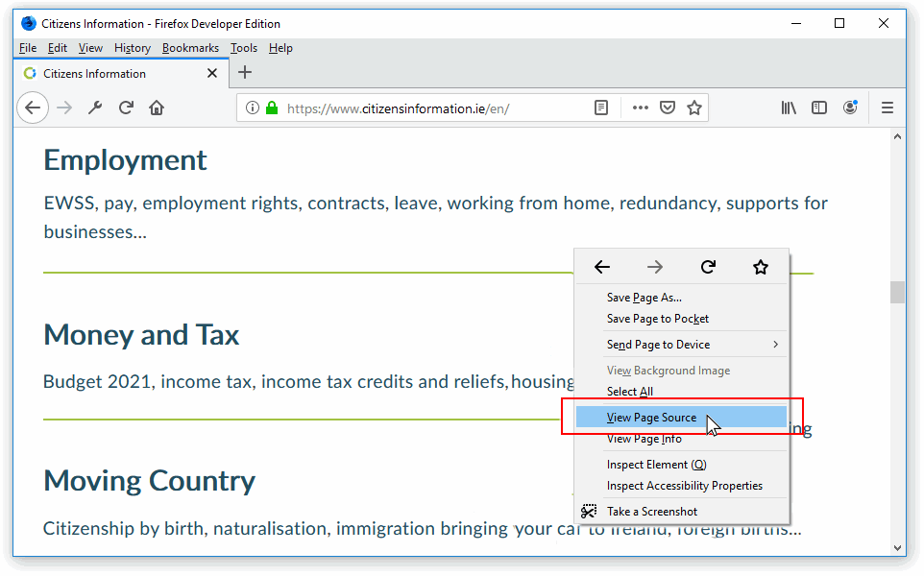Open the Employment heading link
The image size is (924, 576).
[x=125, y=160]
